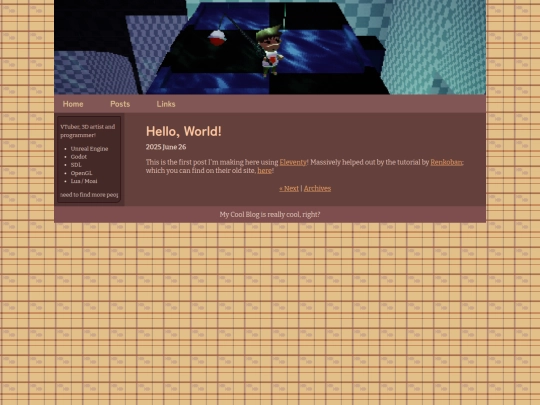Click the game character banner image

(x=270, y=47)
